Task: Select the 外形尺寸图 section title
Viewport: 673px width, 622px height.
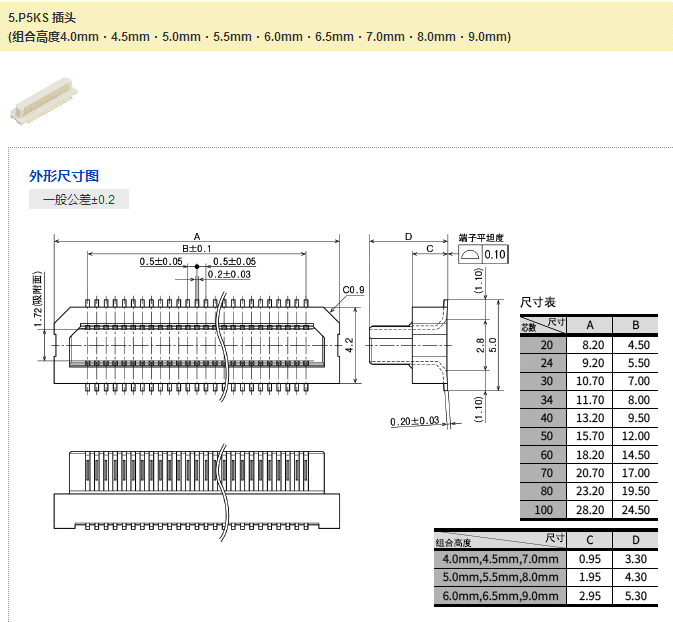Action: pos(64,176)
